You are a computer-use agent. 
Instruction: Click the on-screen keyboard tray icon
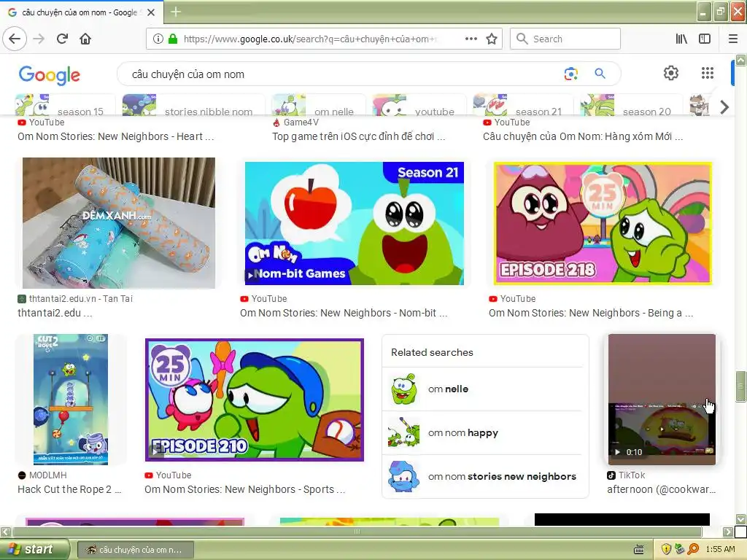pos(639,550)
